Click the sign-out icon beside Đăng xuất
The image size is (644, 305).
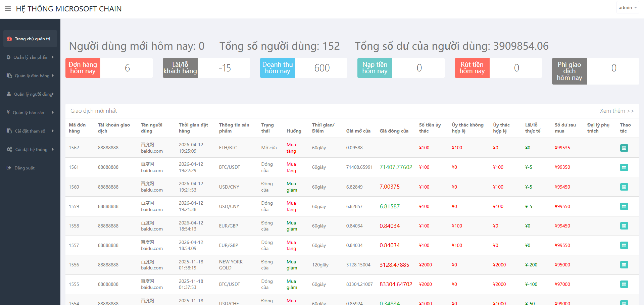9,168
